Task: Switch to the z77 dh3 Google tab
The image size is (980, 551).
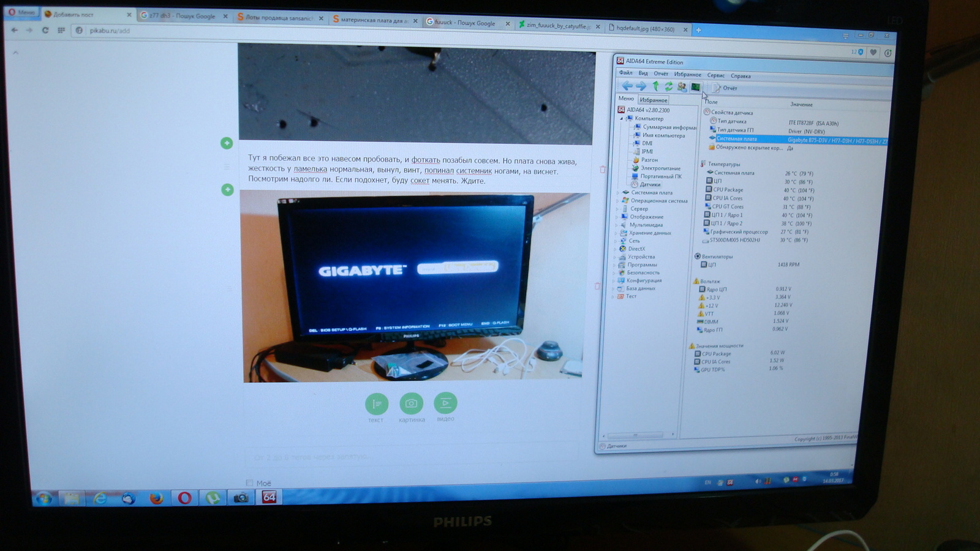Action: pyautogui.click(x=183, y=16)
